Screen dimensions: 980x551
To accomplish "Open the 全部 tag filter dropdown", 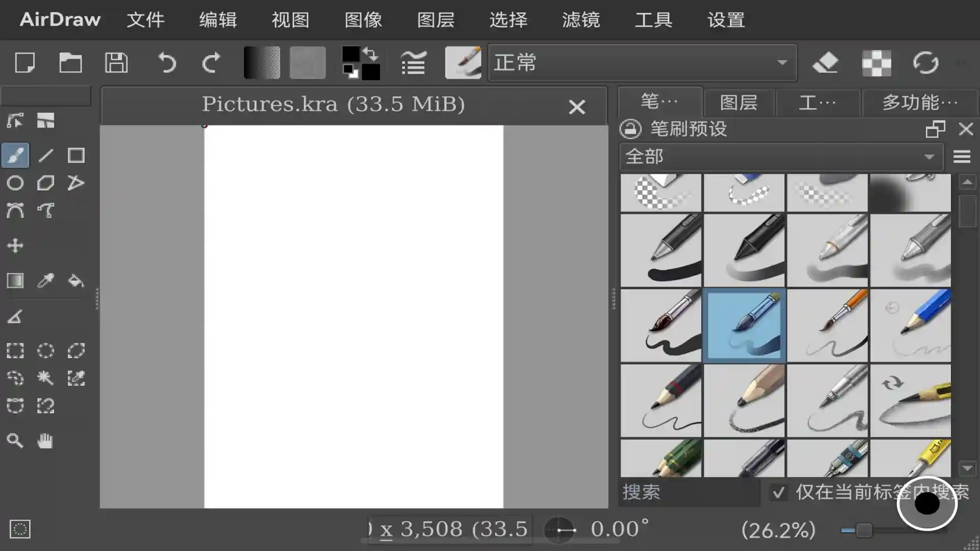I will (781, 157).
